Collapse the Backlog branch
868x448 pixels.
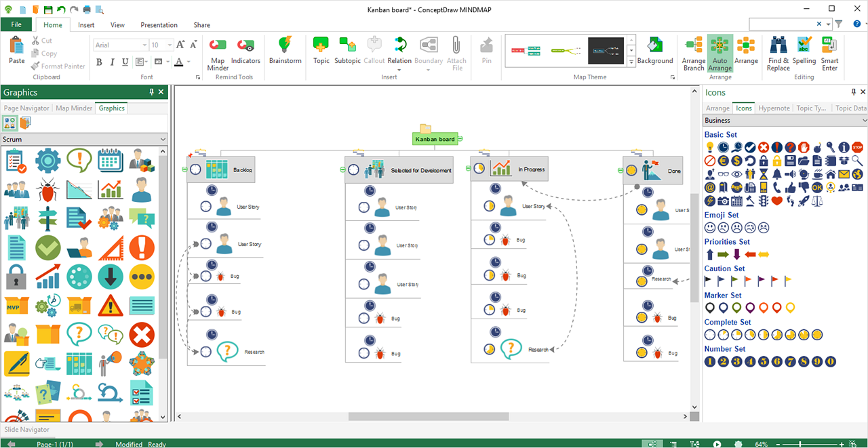pyautogui.click(x=185, y=169)
